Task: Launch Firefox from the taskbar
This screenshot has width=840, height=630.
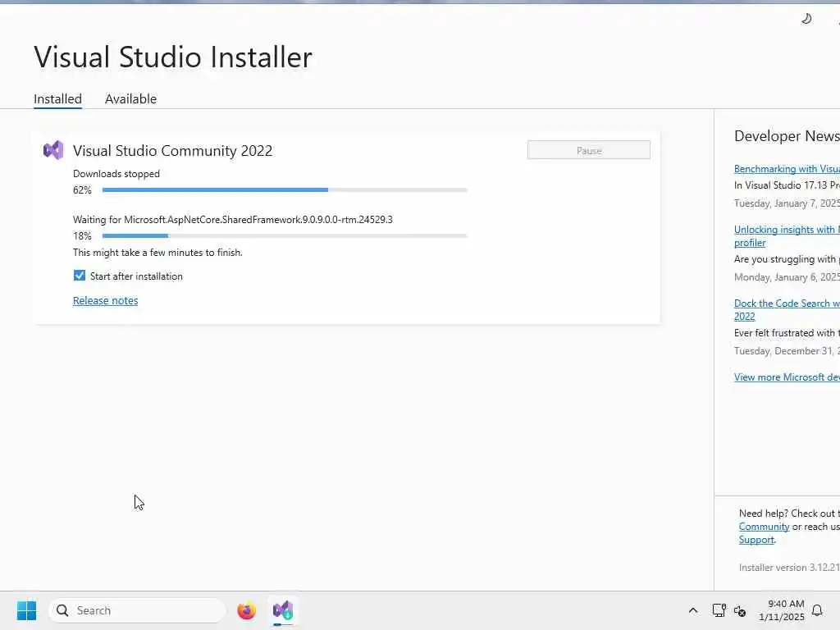Action: tap(246, 610)
